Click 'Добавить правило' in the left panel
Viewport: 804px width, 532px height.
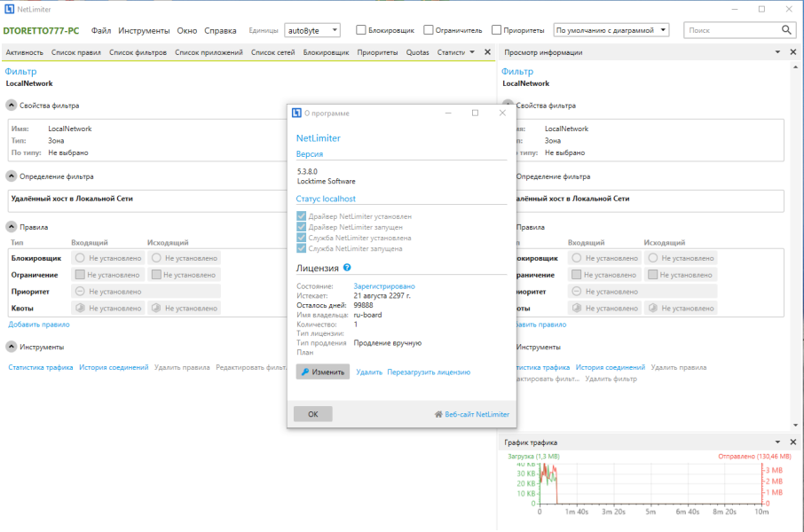click(x=39, y=325)
